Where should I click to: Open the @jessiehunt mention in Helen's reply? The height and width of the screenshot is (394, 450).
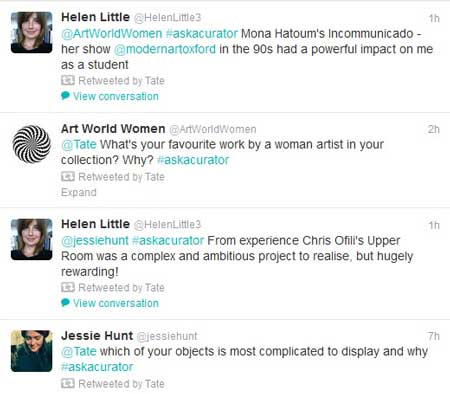(95, 241)
